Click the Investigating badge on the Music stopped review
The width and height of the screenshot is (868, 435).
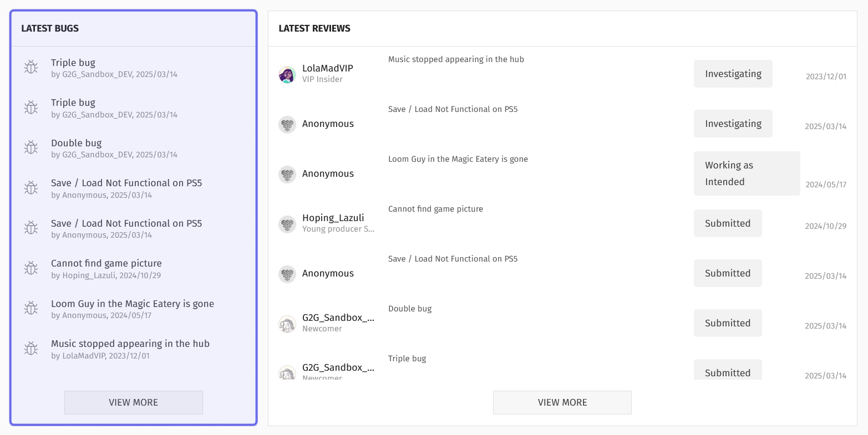733,74
